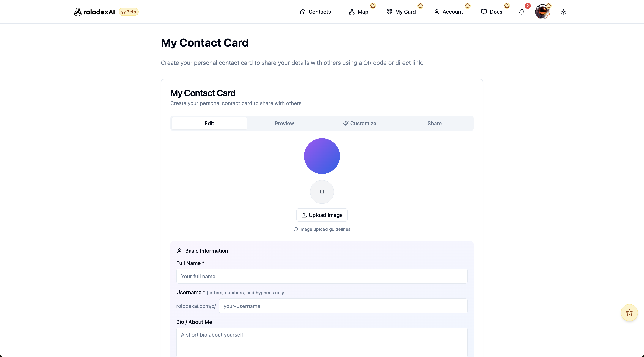Click the Map navigation icon

352,12
